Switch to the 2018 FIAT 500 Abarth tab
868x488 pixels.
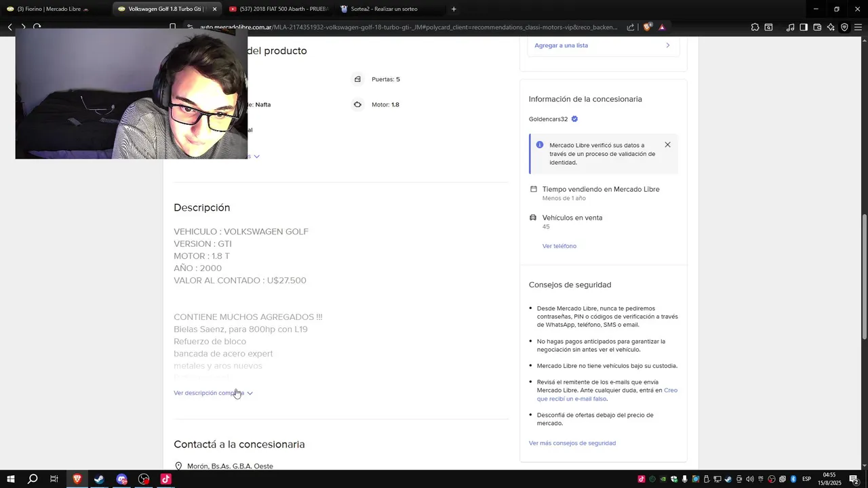(x=278, y=9)
